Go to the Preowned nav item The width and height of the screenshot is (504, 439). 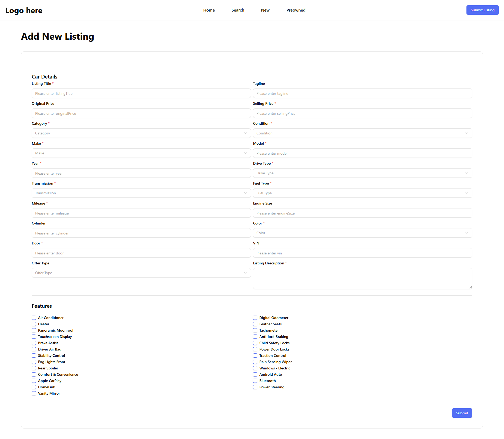(296, 10)
